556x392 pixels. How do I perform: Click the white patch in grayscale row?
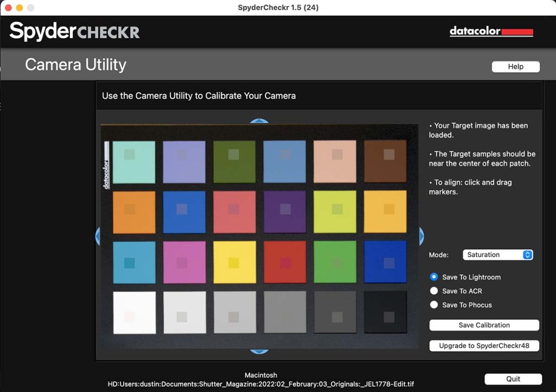pos(135,313)
